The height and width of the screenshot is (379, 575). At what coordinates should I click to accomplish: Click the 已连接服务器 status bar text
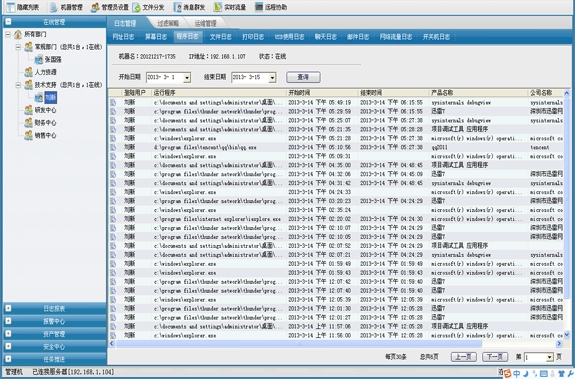73,372
